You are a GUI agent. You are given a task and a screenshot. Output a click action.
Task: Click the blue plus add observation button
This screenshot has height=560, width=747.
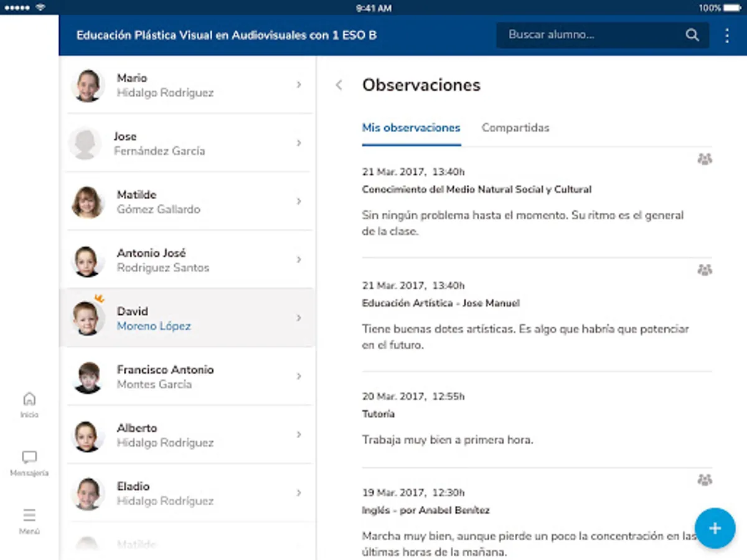click(x=715, y=528)
